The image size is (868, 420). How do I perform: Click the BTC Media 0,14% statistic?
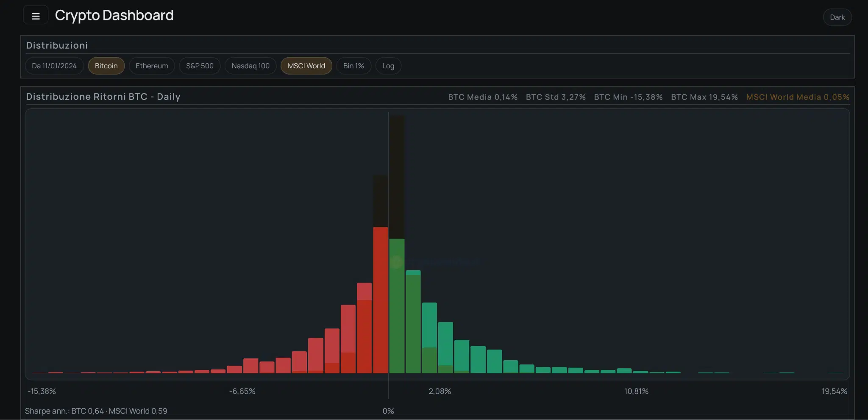coord(482,97)
